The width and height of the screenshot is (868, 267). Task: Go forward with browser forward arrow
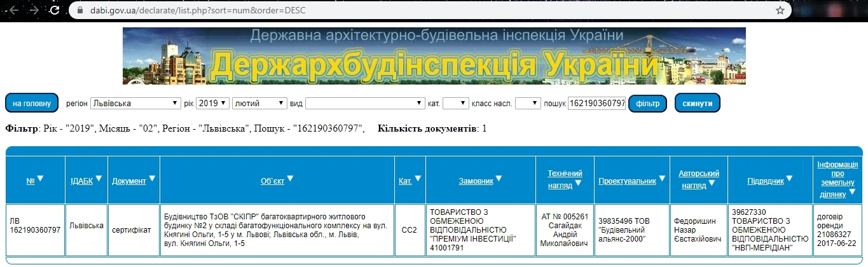[34, 10]
